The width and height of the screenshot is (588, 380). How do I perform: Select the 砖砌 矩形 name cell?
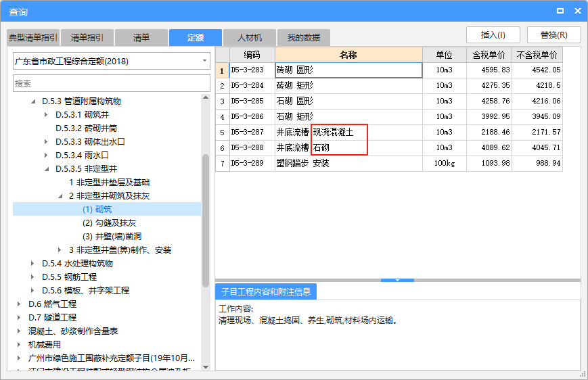[x=348, y=85]
